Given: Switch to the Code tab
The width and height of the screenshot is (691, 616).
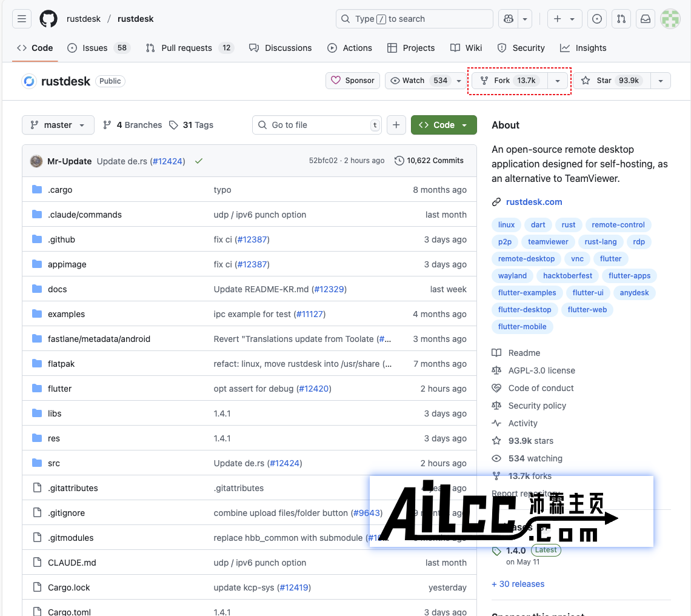Looking at the screenshot, I should tap(35, 48).
